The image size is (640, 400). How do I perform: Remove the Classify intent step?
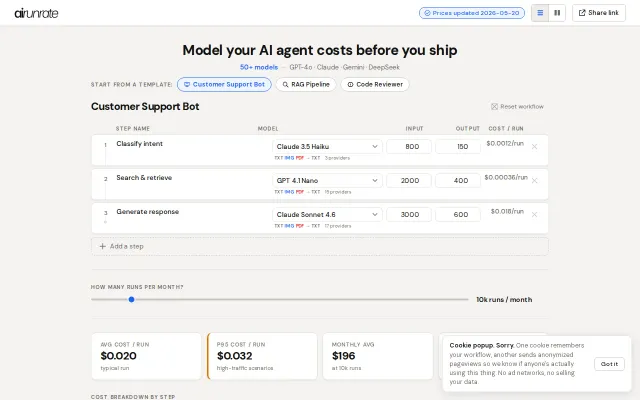(534, 147)
